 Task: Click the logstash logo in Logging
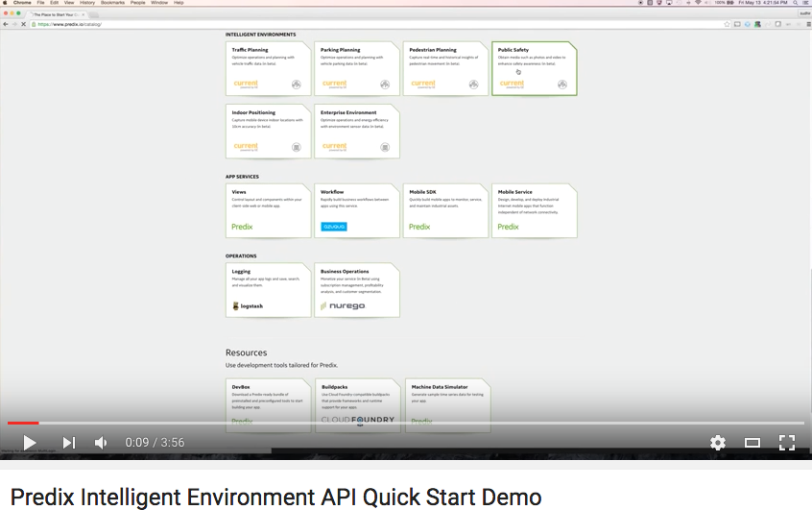[248, 305]
